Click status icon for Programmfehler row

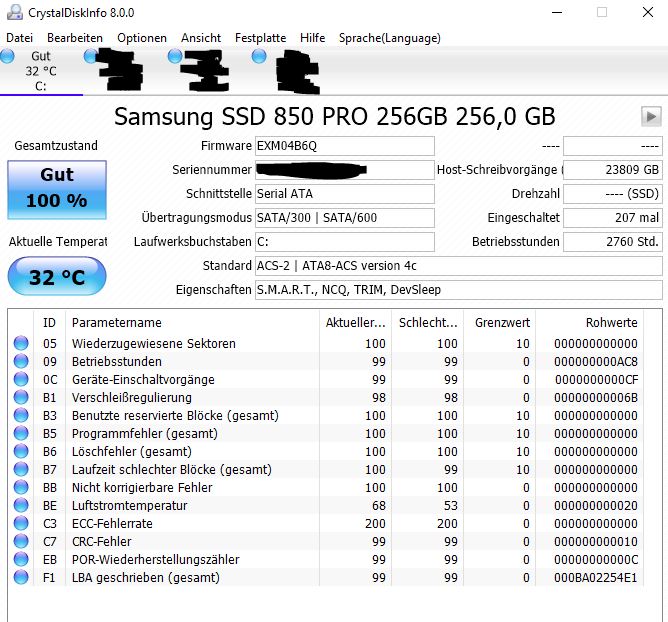21,433
